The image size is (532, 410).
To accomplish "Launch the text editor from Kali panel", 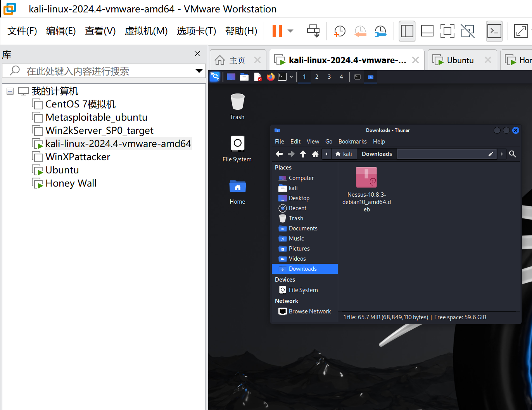I will pyautogui.click(x=257, y=77).
